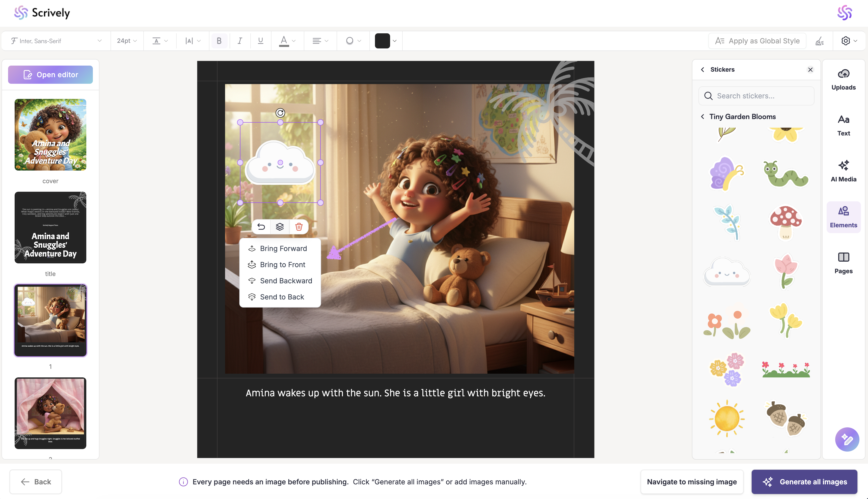This screenshot has height=499, width=868.
Task: Click Navigate to missing image button
Action: 692,482
